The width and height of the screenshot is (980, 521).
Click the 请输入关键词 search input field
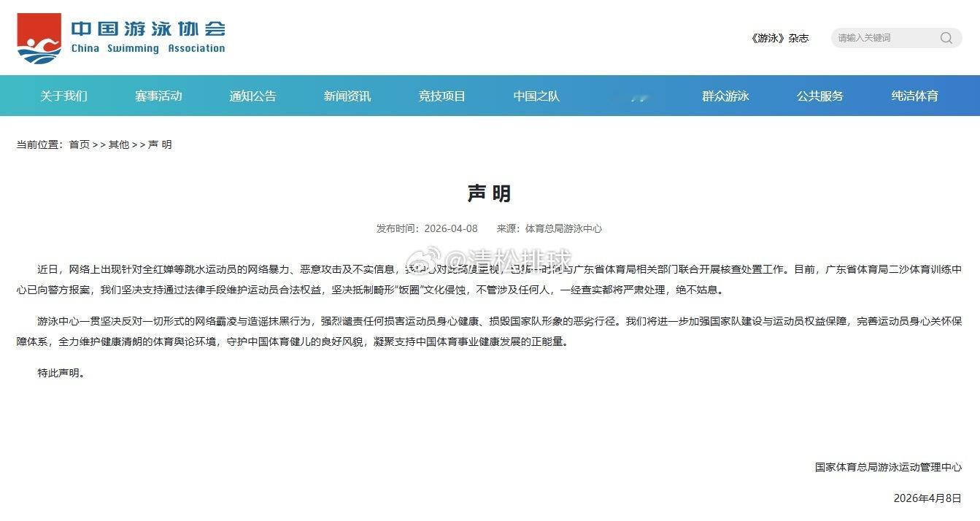point(883,38)
